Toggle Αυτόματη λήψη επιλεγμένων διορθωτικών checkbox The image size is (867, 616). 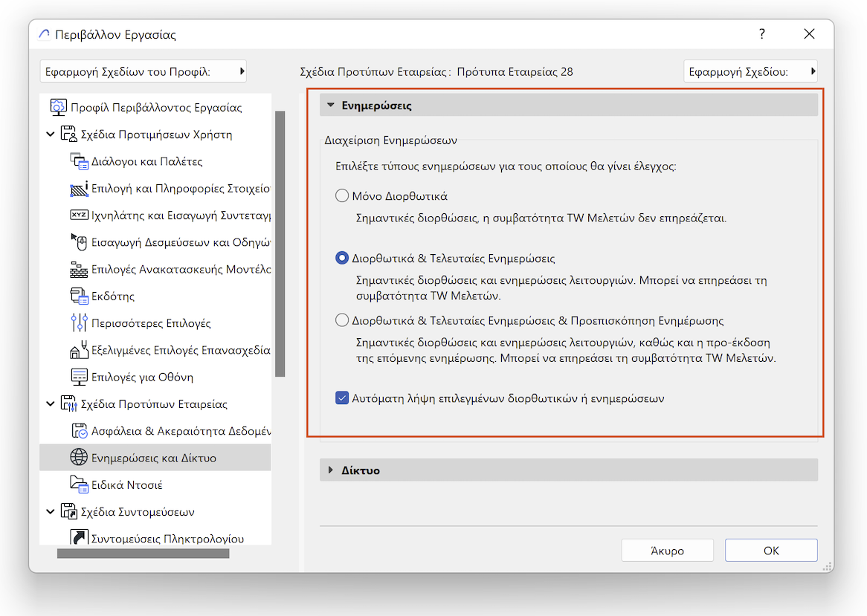(x=342, y=398)
